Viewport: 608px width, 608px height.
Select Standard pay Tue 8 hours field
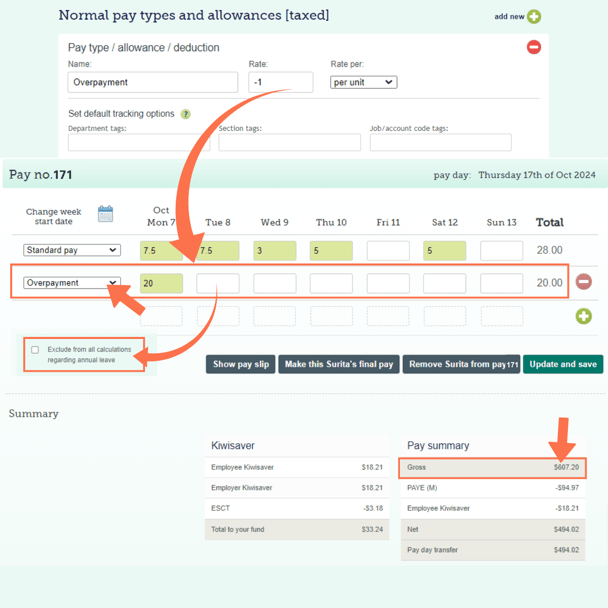(x=218, y=250)
